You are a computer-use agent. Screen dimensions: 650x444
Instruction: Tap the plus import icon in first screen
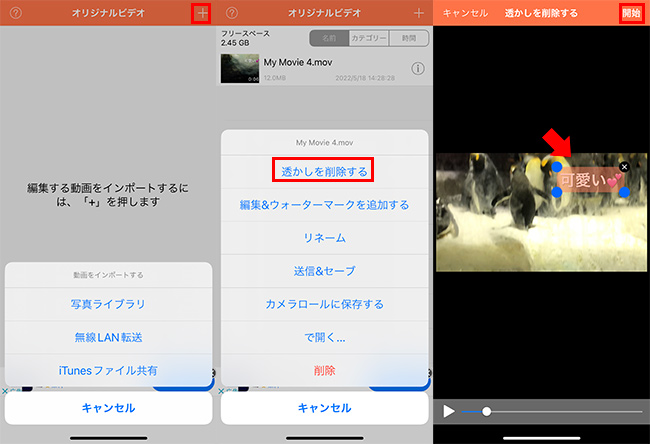pyautogui.click(x=202, y=13)
